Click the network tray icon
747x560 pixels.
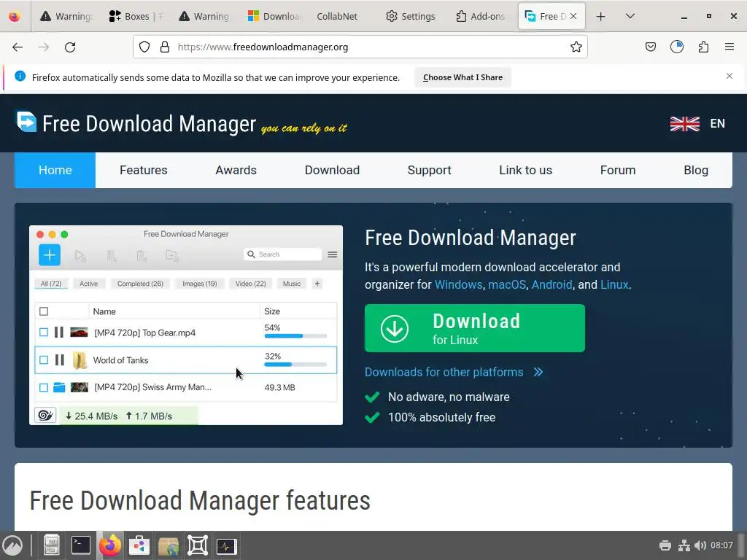[684, 545]
